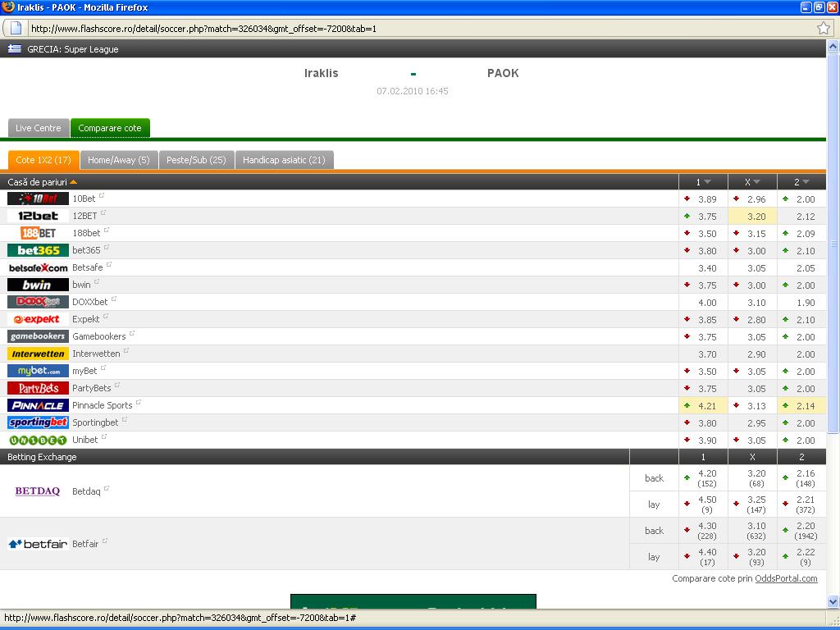Click the bet365 green logo
This screenshot has height=630, width=840.
[x=38, y=250]
